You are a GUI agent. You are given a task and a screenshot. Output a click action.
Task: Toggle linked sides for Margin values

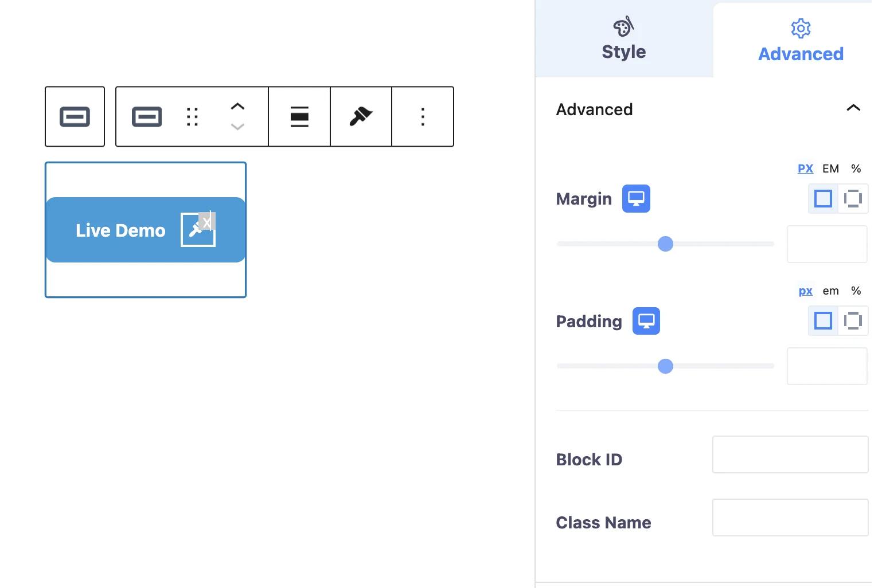pyautogui.click(x=823, y=198)
